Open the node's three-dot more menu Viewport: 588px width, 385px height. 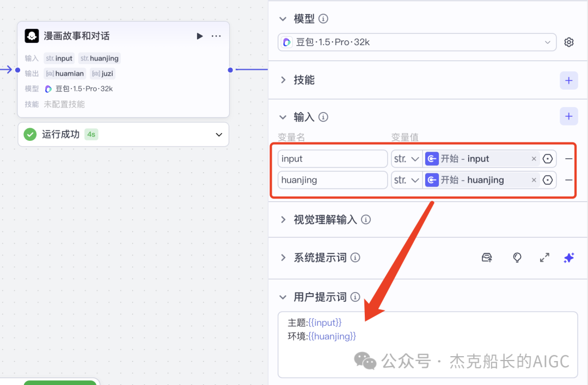pyautogui.click(x=216, y=36)
